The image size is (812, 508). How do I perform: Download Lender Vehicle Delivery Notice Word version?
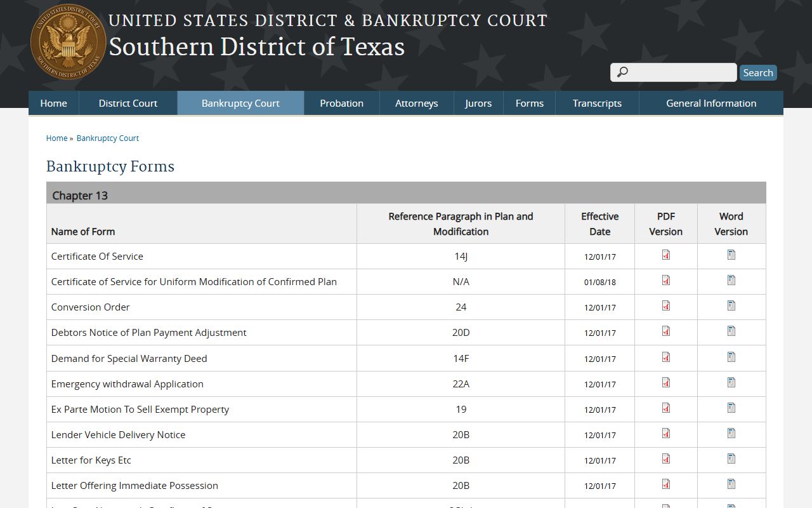pos(731,433)
